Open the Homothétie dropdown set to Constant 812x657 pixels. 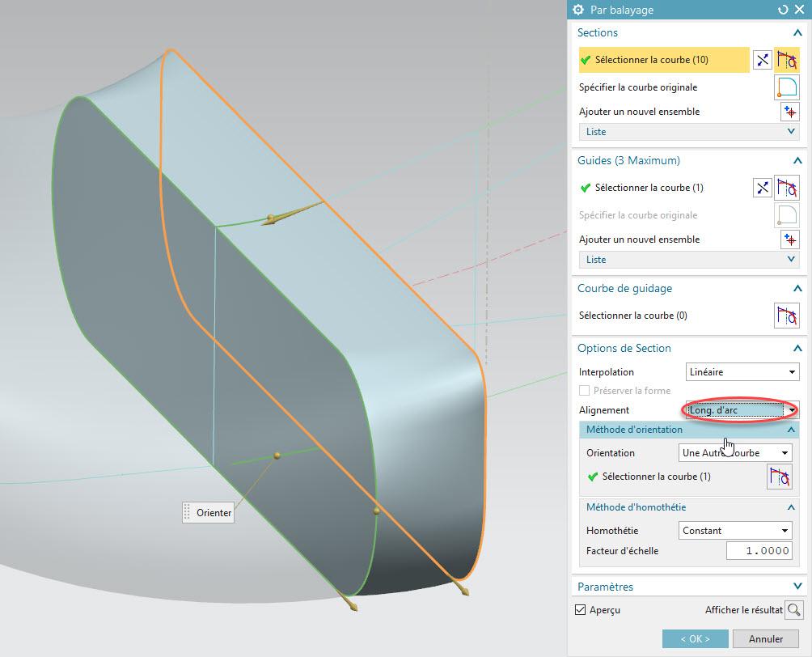734,531
